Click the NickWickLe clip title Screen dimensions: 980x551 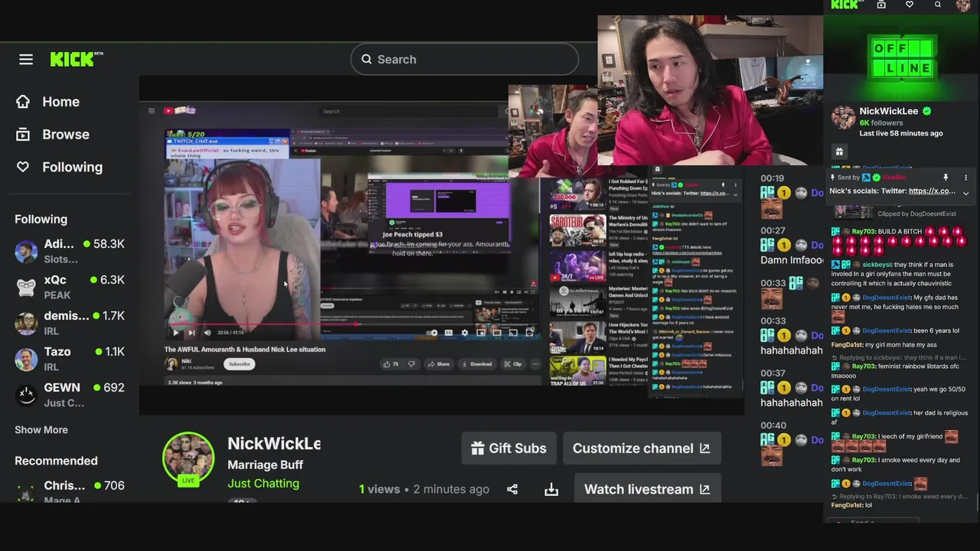[274, 444]
